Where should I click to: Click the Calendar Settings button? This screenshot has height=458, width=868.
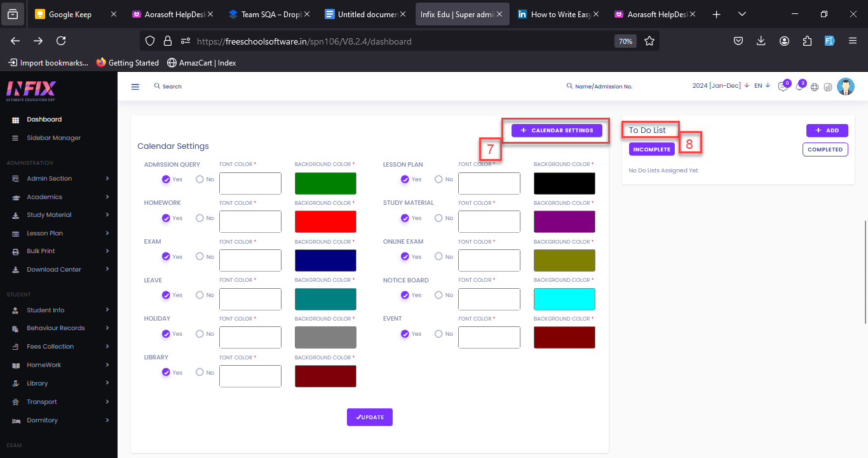557,130
